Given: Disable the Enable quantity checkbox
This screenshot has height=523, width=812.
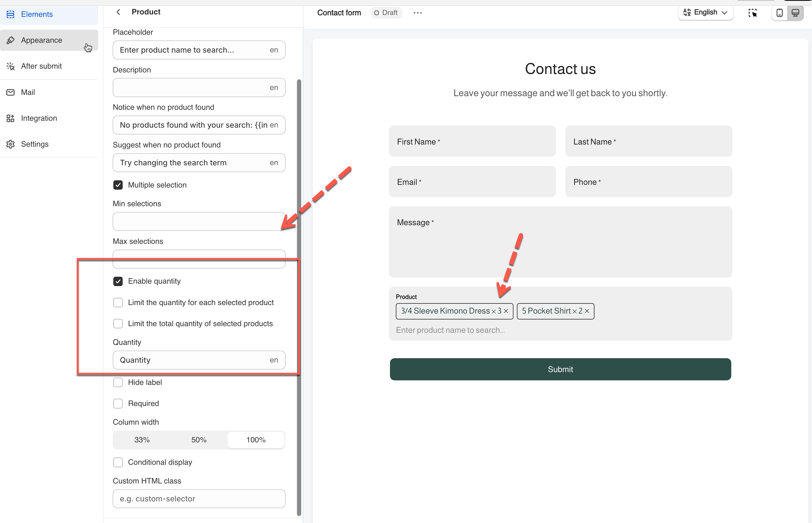Looking at the screenshot, I should pos(118,281).
